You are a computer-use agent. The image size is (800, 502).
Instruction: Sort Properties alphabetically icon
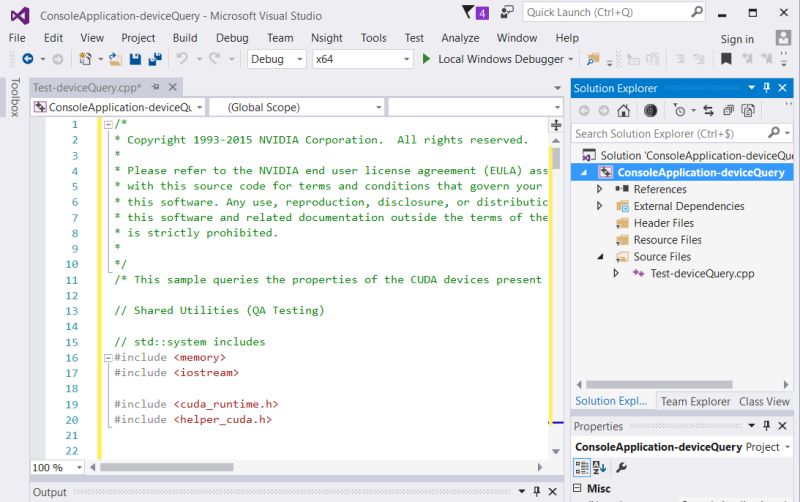599,467
